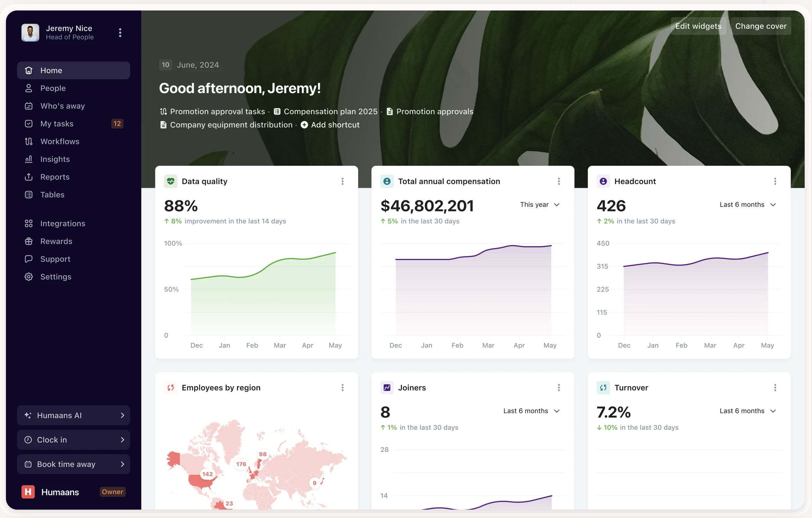Open Turnover widget options menu
Image resolution: width=812 pixels, height=518 pixels.
pyautogui.click(x=775, y=387)
